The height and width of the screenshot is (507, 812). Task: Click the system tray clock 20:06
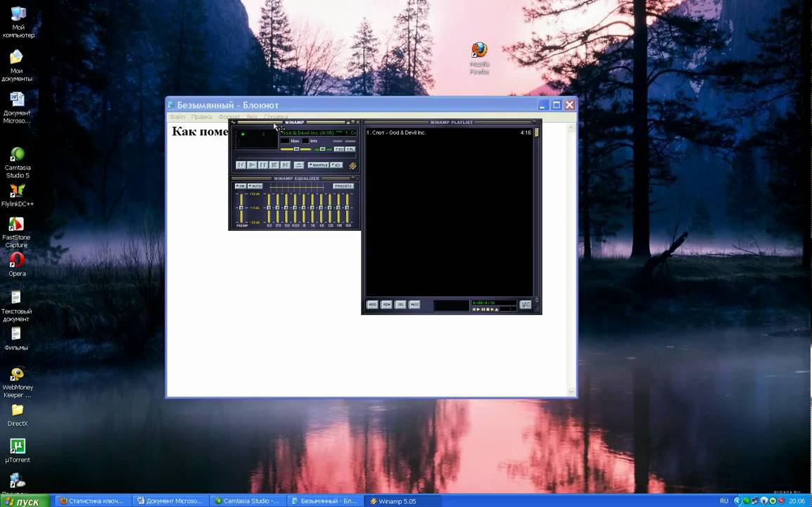click(797, 501)
